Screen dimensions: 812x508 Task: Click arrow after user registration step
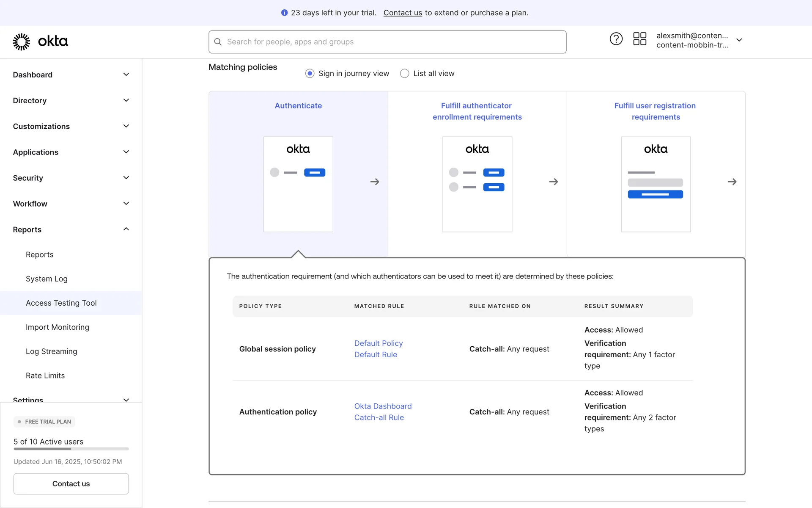(732, 182)
